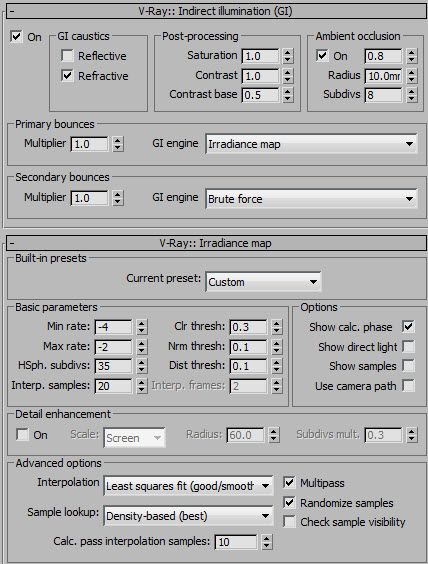Open the Current preset dropdown

click(263, 282)
